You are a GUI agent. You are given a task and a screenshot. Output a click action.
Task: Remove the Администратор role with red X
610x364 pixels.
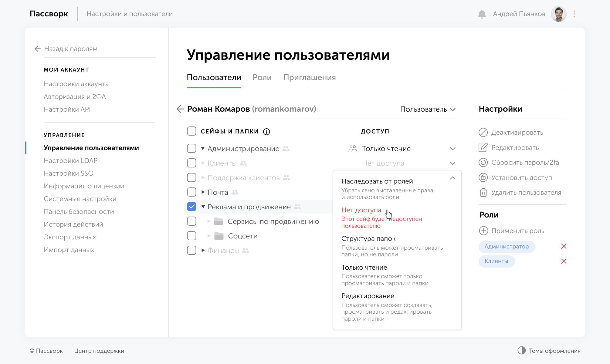pyautogui.click(x=564, y=246)
